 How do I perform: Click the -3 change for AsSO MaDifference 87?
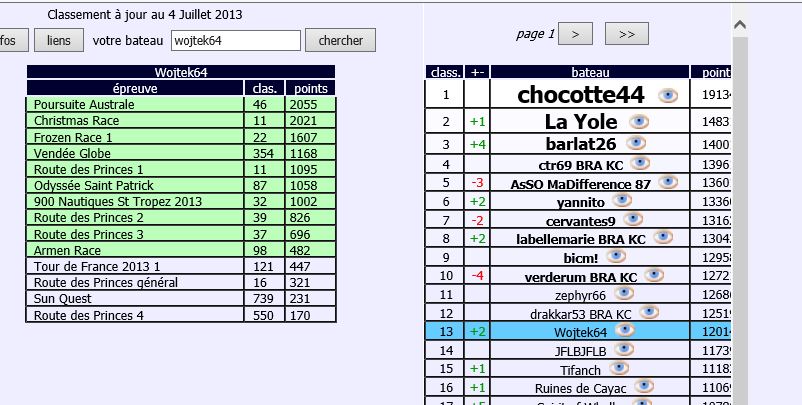point(477,183)
